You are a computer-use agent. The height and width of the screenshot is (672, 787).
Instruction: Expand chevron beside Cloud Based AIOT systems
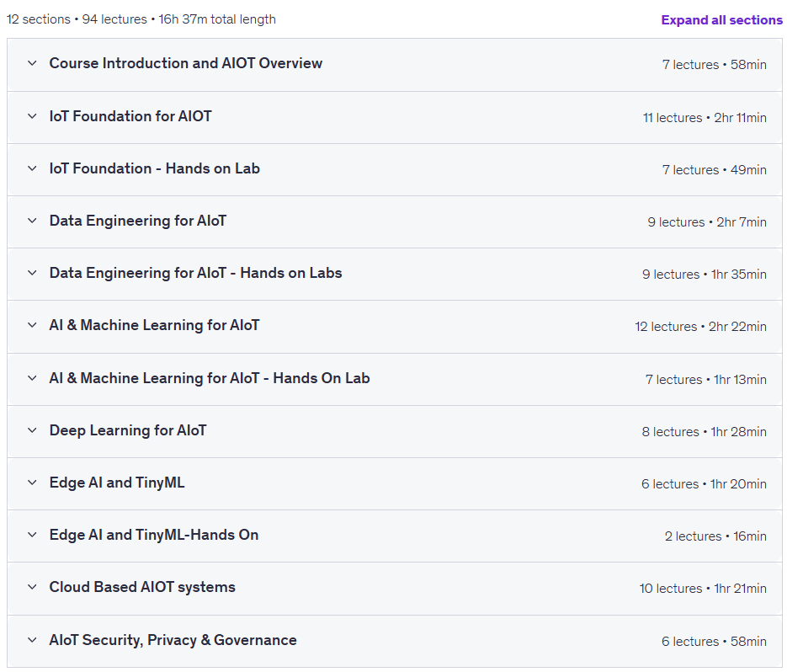(x=32, y=587)
